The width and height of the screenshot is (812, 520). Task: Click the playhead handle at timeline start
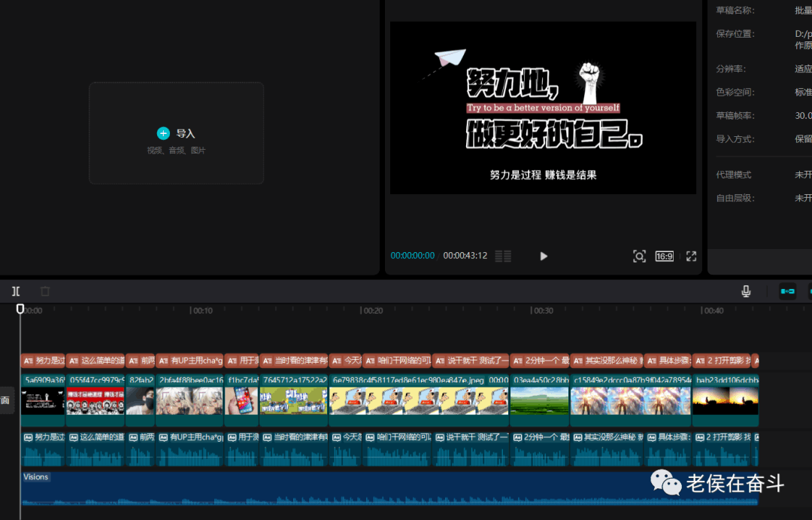20,309
